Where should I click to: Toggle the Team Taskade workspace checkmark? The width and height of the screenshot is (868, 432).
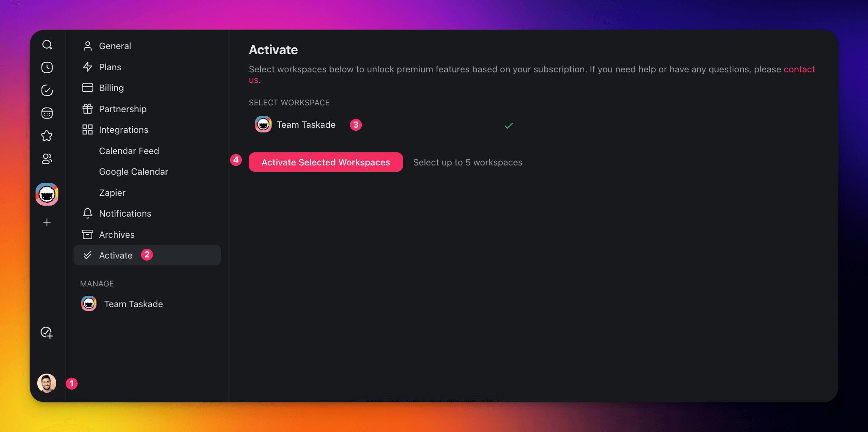pyautogui.click(x=508, y=125)
